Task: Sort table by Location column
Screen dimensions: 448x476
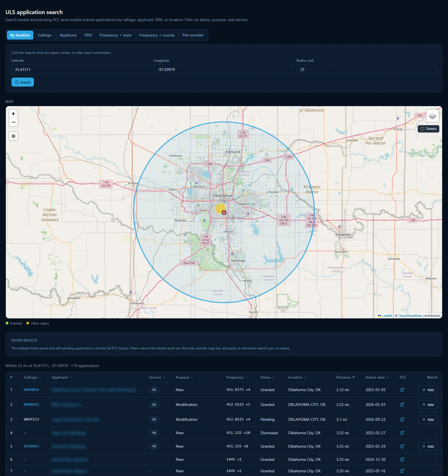Action: [297, 377]
